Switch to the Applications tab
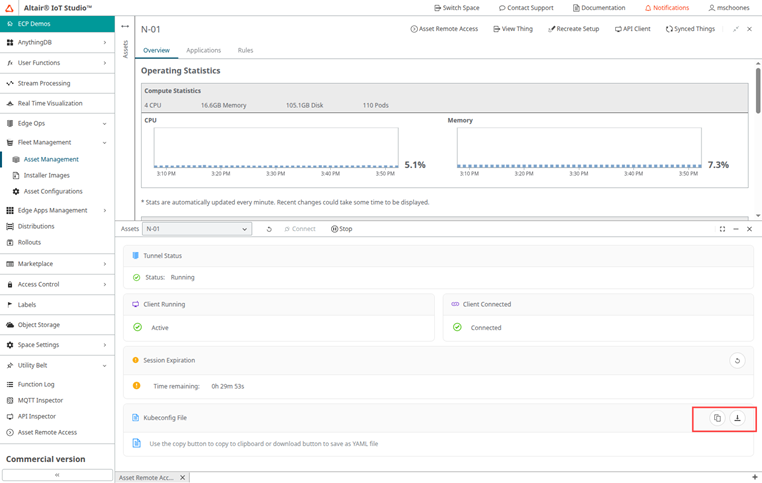 tap(203, 50)
